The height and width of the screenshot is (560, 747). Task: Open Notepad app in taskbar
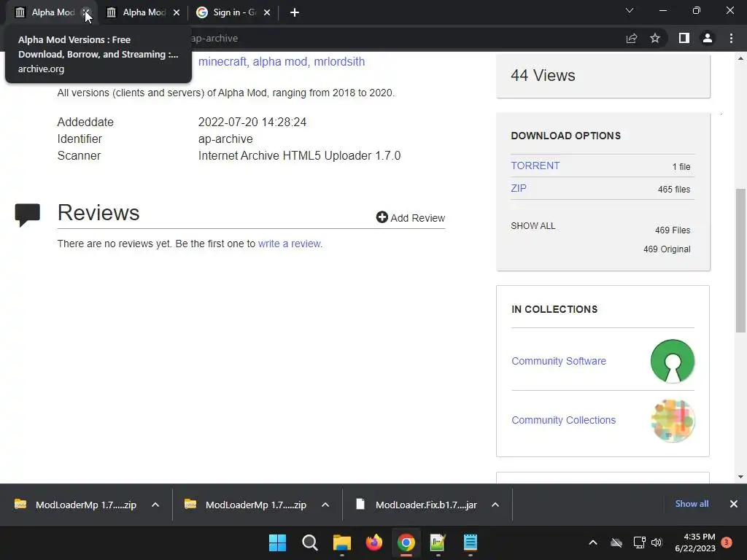(471, 542)
